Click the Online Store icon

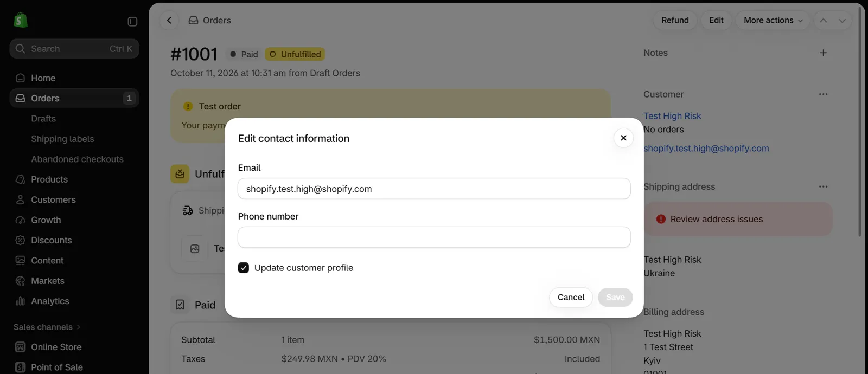pyautogui.click(x=21, y=347)
